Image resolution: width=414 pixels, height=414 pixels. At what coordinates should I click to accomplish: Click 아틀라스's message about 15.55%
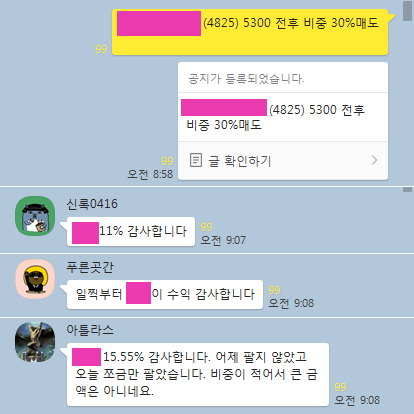pyautogui.click(x=198, y=374)
